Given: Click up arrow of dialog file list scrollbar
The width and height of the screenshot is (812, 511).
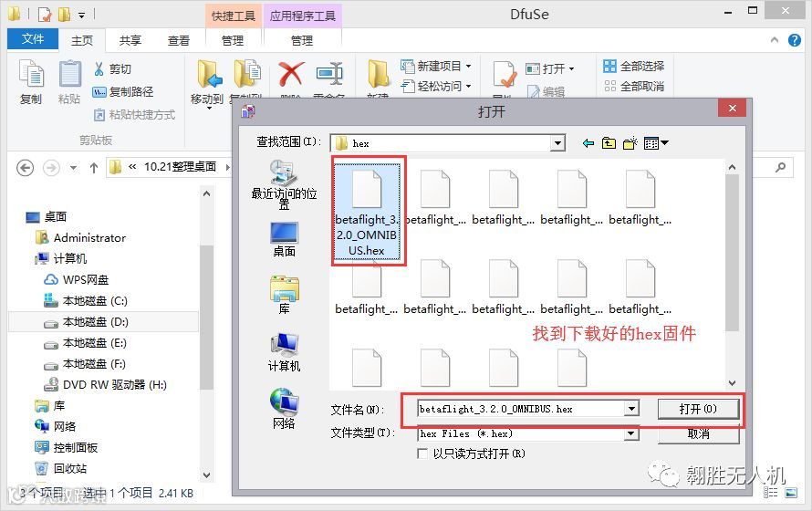Looking at the screenshot, I should pyautogui.click(x=732, y=167).
